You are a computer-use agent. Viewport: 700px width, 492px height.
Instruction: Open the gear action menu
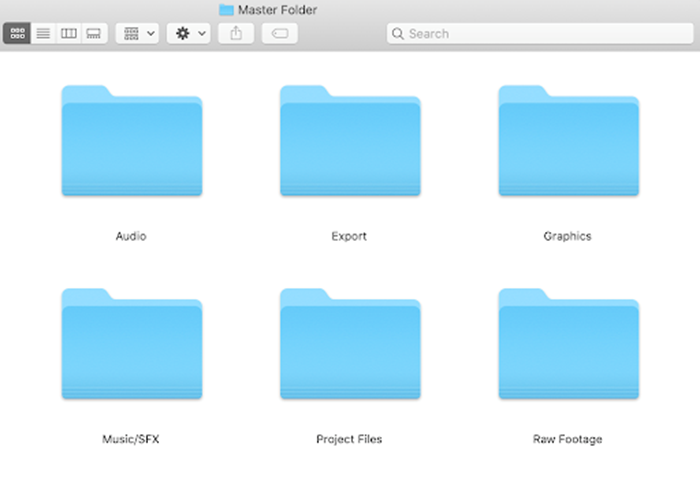(188, 33)
